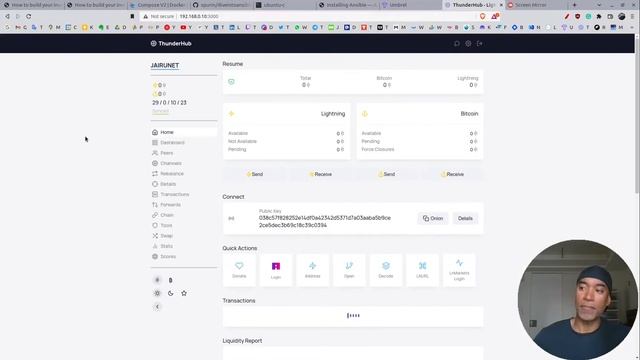The height and width of the screenshot is (360, 640).
Task: Open the Forwards section
Action: point(184,204)
